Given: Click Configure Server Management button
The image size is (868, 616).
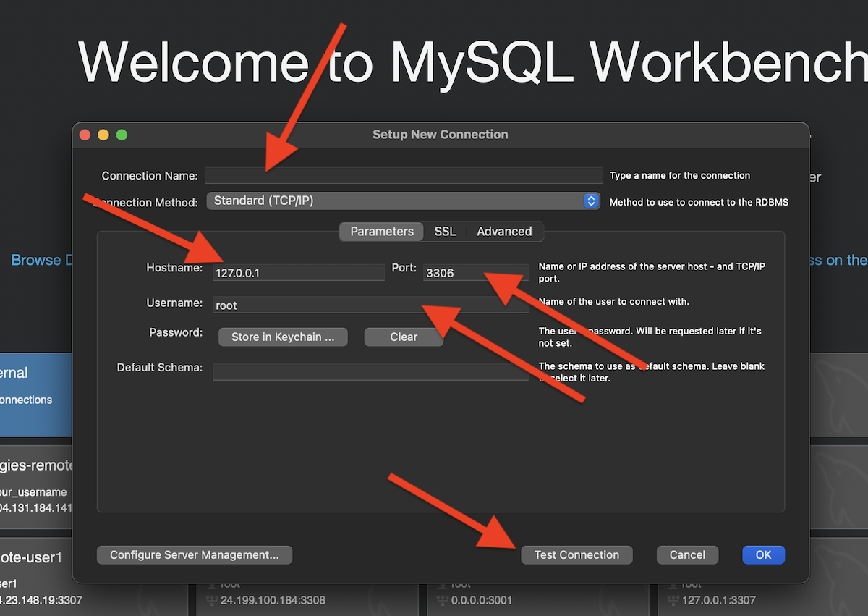Looking at the screenshot, I should 194,555.
